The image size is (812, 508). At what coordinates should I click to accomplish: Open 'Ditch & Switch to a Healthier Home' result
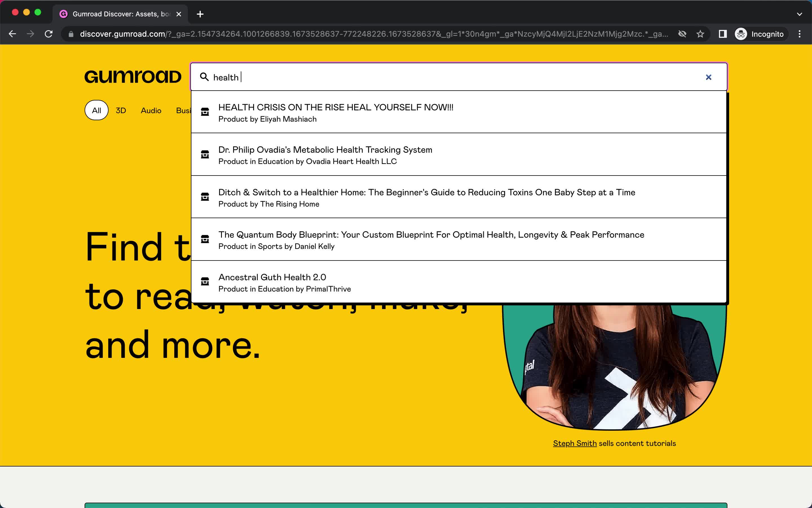[459, 197]
